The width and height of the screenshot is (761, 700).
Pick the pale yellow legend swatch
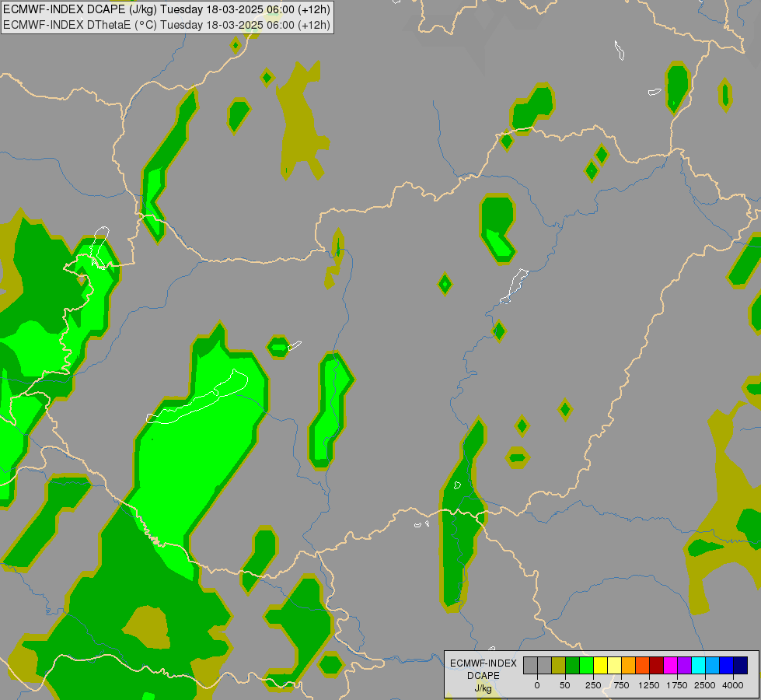click(x=614, y=665)
